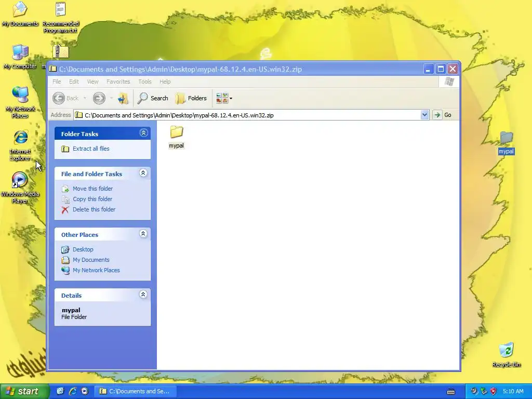Click the red security shield tray icon

click(494, 391)
